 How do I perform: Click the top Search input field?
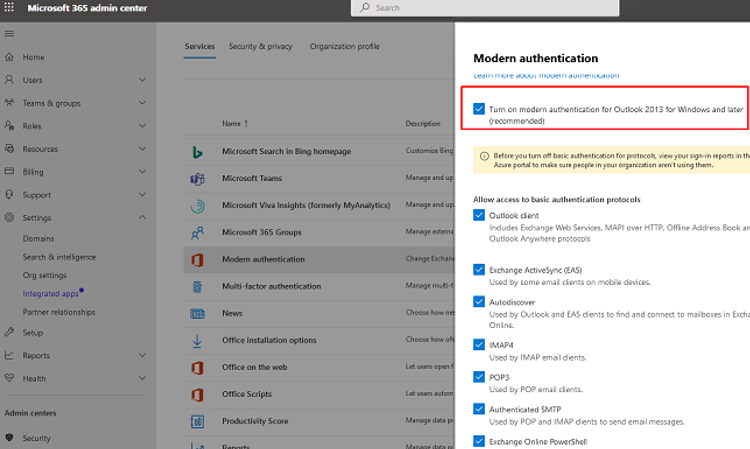point(485,8)
